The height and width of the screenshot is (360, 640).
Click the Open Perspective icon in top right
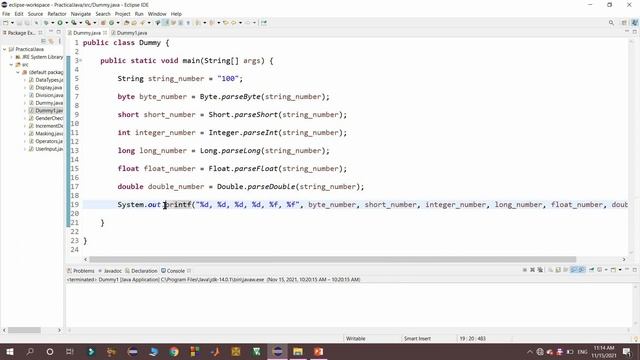pos(624,23)
